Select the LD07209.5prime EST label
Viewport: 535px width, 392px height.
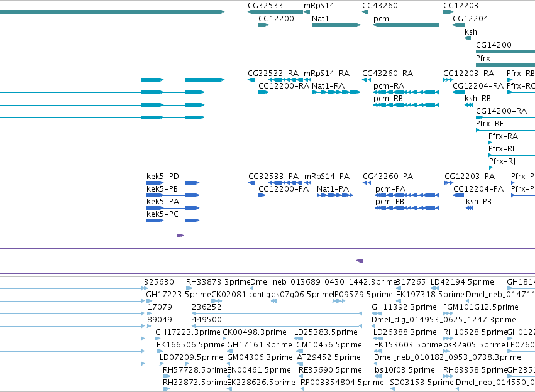click(x=191, y=357)
